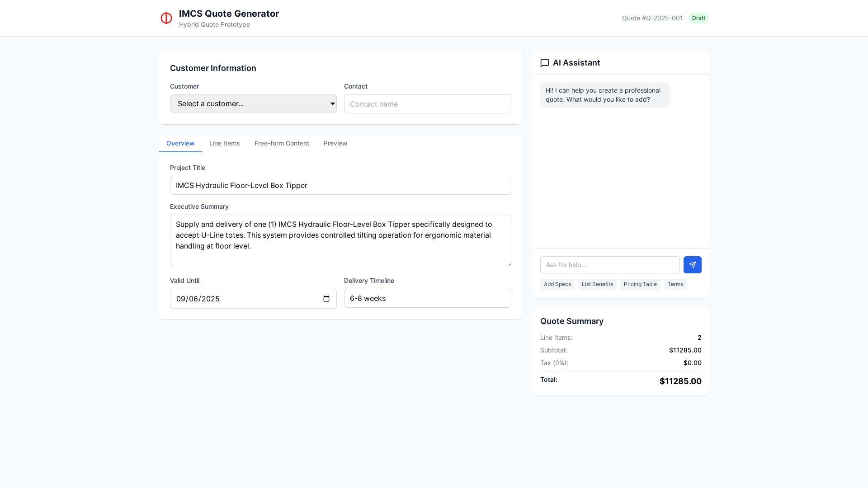
Task: Click the Quote #Q-2025-001 label
Action: pyautogui.click(x=652, y=18)
